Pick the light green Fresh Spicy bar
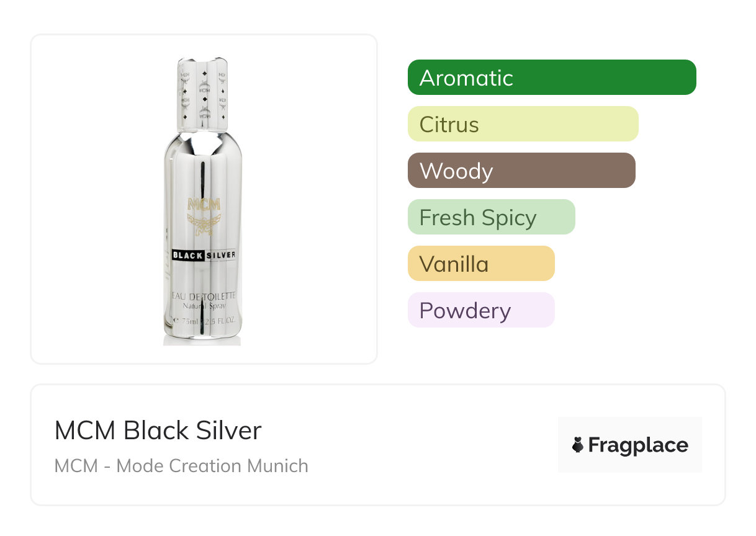The image size is (756, 536). coord(491,217)
